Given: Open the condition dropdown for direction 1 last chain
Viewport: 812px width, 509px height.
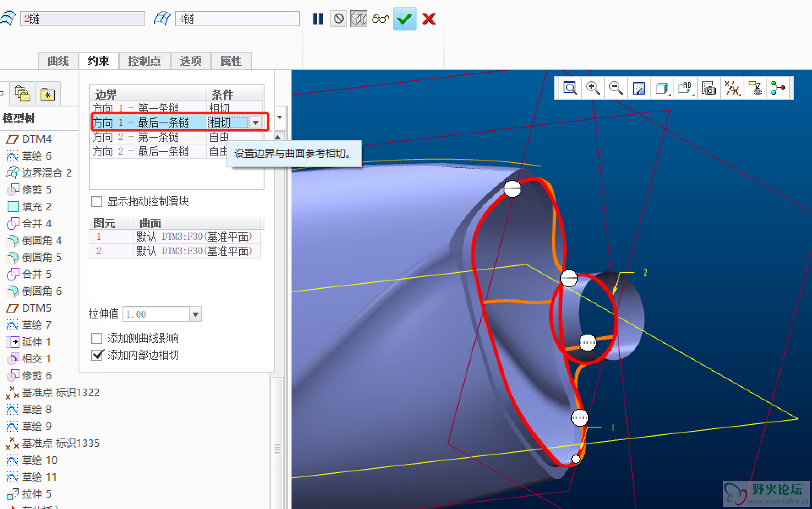Looking at the screenshot, I should point(256,123).
